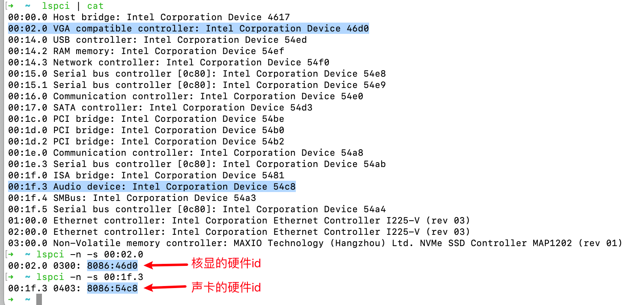Click the Network controller Device 54f0 line

click(168, 63)
